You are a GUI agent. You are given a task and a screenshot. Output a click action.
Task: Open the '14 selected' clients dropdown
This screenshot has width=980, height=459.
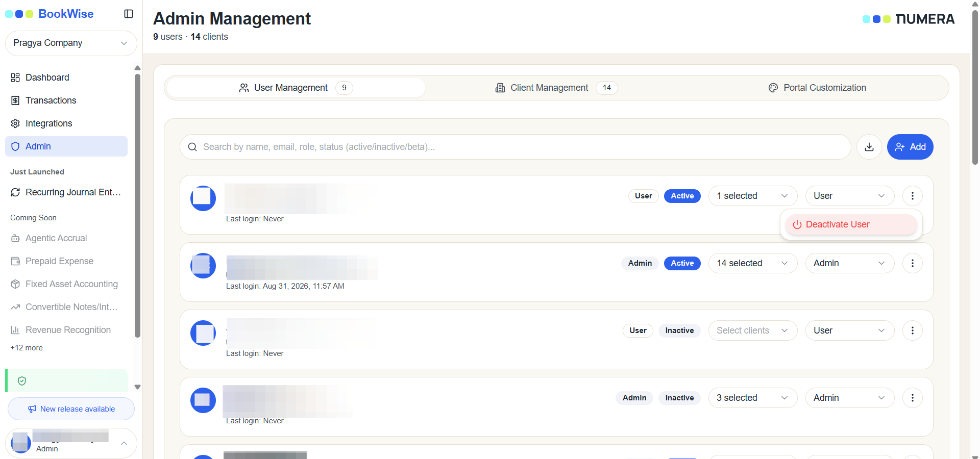coord(753,263)
